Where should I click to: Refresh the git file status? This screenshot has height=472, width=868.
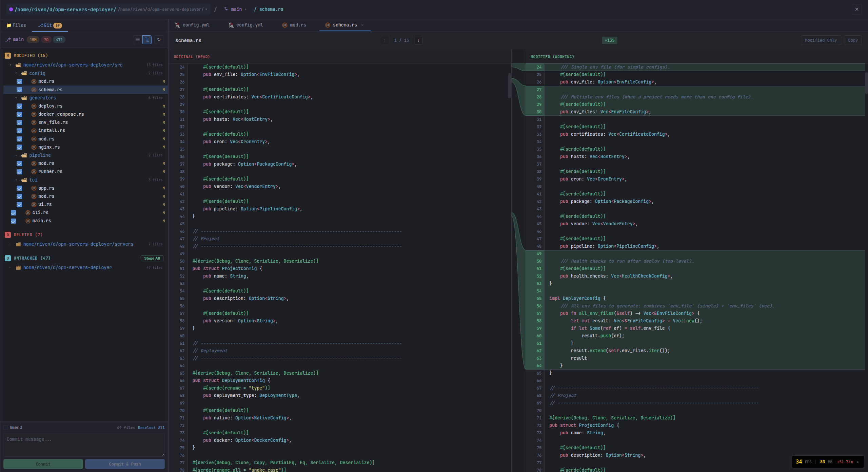(x=159, y=40)
